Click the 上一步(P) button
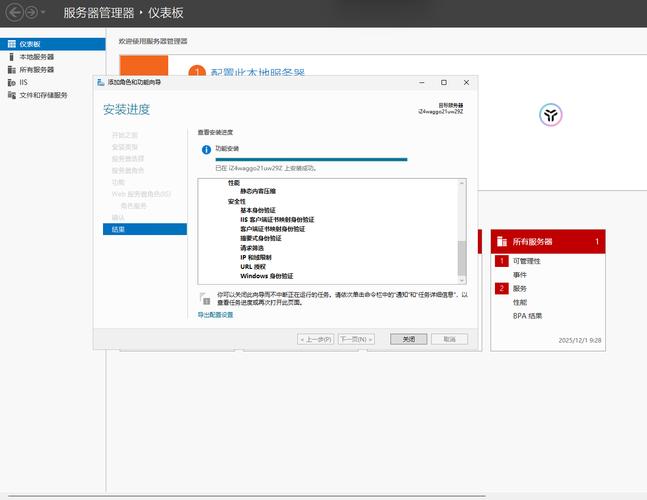Image resolution: width=647 pixels, height=500 pixels. pyautogui.click(x=316, y=339)
